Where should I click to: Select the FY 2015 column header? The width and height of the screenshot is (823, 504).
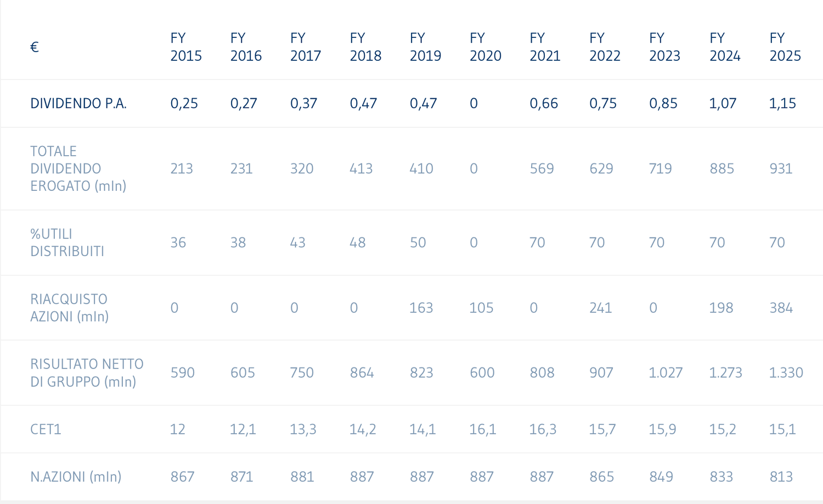(186, 47)
